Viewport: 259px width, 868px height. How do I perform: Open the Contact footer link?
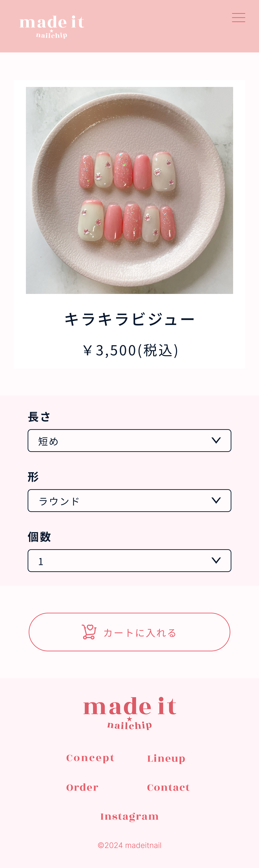coord(168,787)
